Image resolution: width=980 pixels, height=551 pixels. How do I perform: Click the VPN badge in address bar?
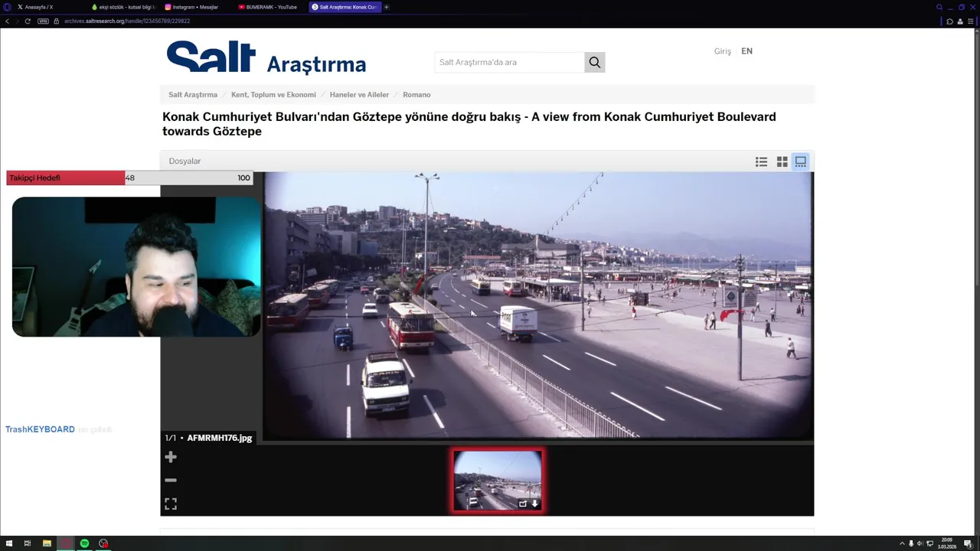pyautogui.click(x=43, y=21)
